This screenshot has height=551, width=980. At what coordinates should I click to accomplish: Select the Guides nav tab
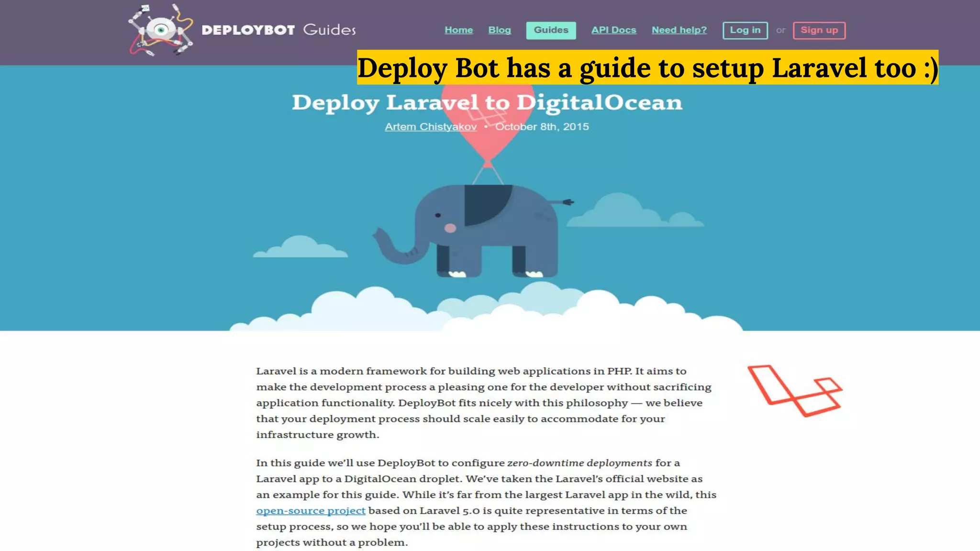click(551, 30)
